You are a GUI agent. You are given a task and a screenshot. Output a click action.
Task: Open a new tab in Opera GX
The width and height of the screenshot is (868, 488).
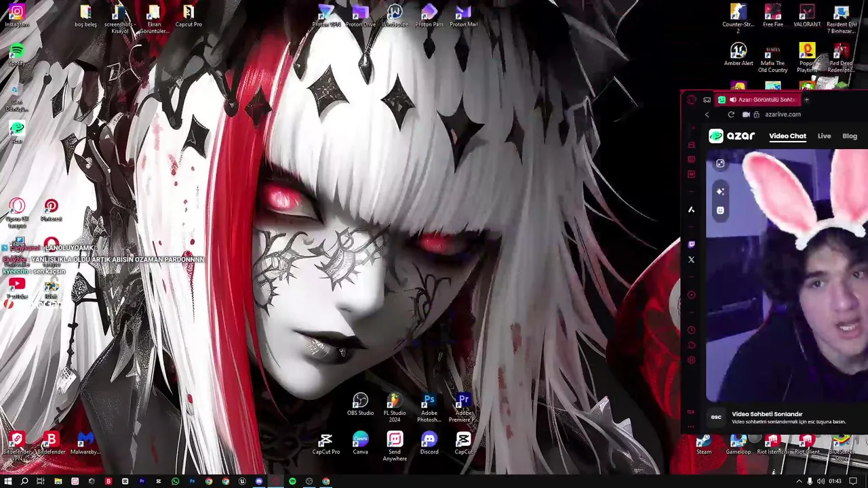click(x=806, y=100)
